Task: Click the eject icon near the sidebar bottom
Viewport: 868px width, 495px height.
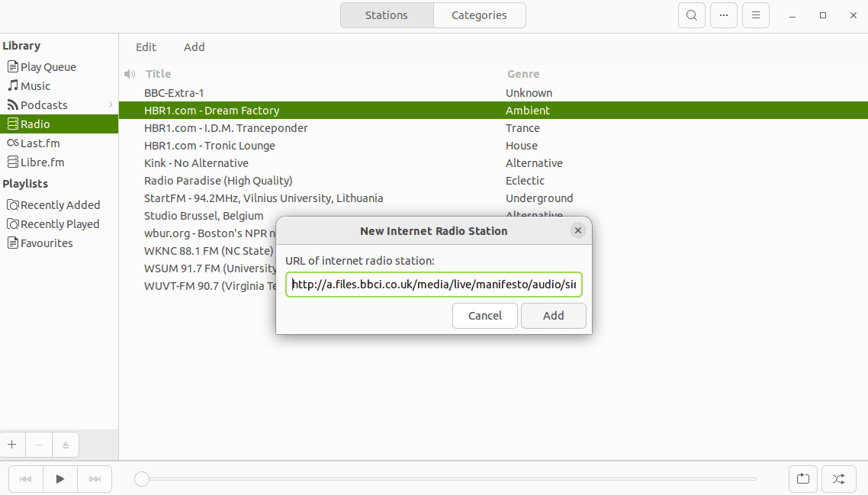Action: 66,445
